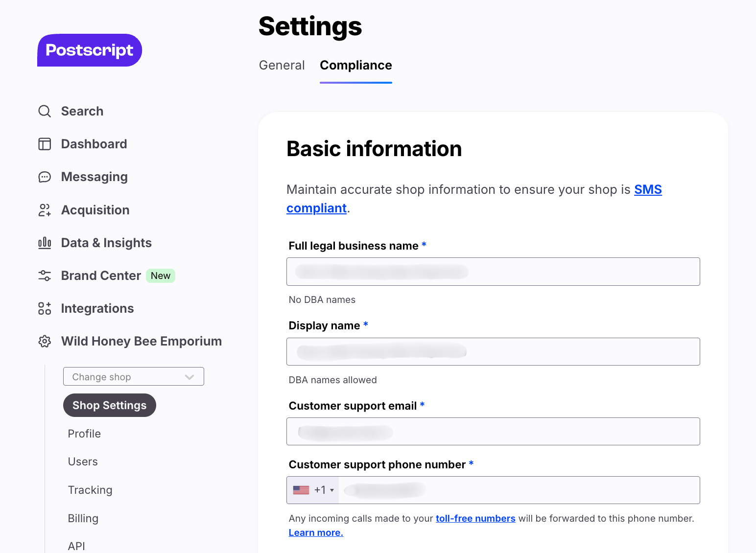Open Shop Settings in sidebar

tap(109, 405)
